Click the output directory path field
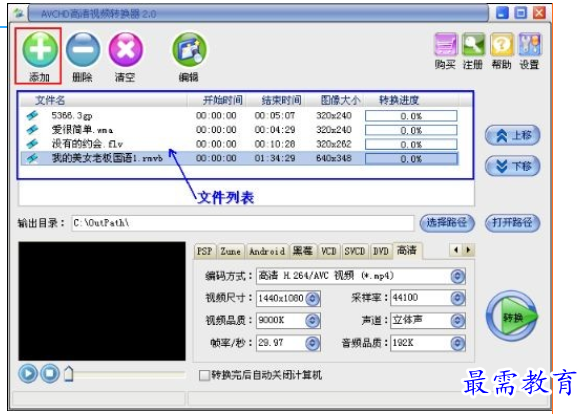 (243, 223)
